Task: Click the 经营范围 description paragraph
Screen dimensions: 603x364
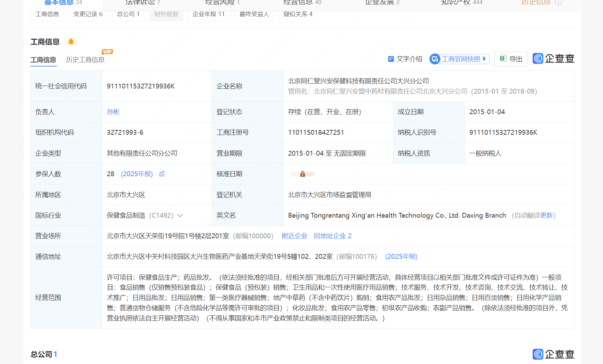Action: click(x=337, y=298)
